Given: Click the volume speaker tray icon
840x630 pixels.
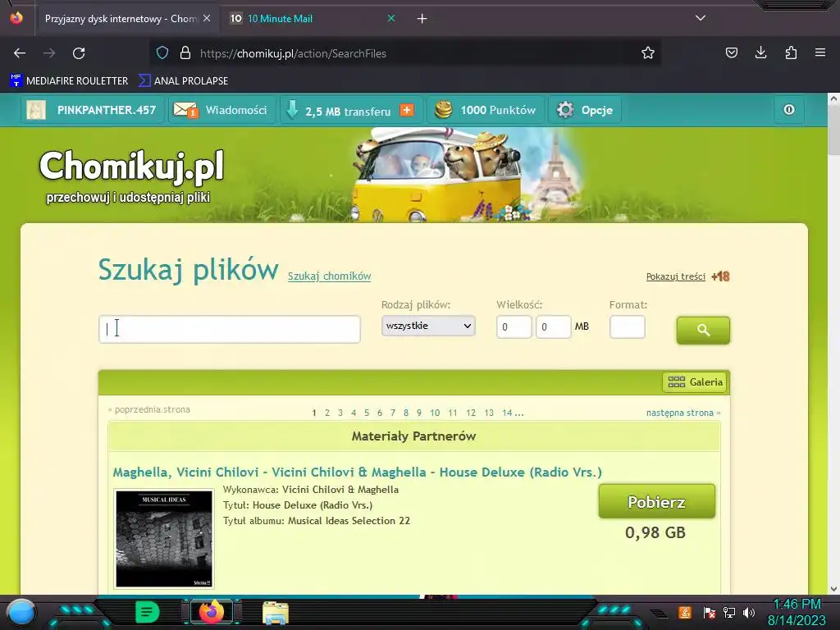Looking at the screenshot, I should (x=749, y=613).
